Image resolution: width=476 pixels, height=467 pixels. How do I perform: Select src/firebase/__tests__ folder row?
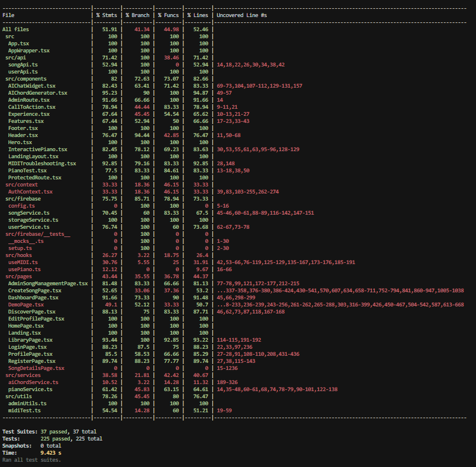(x=38, y=234)
